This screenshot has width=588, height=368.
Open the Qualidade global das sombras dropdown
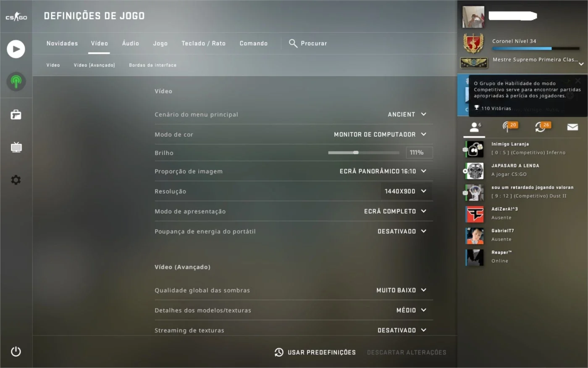pyautogui.click(x=402, y=290)
